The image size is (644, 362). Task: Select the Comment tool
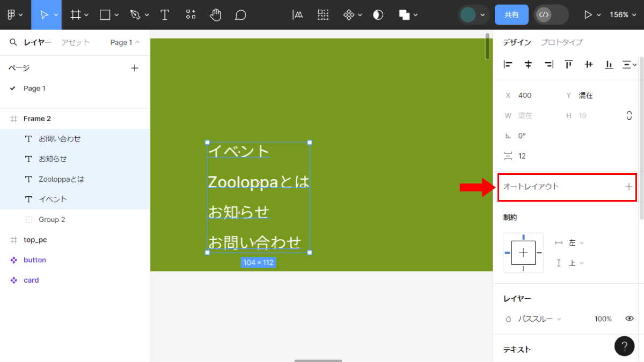(241, 15)
